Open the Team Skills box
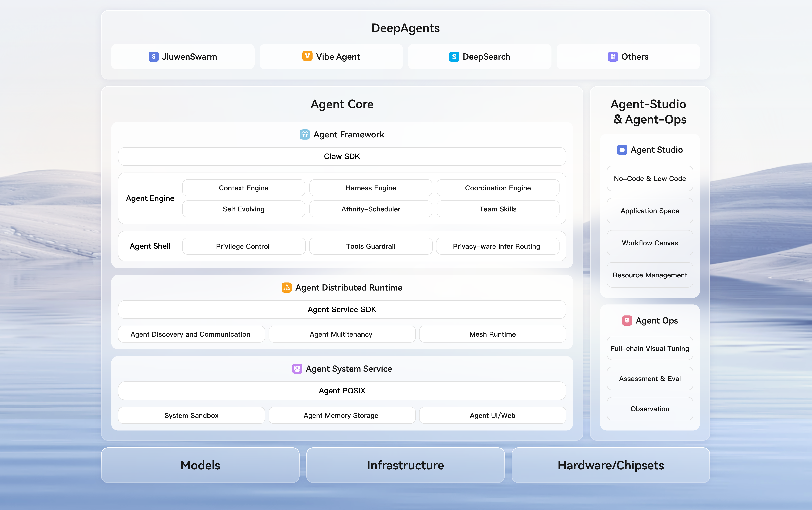Screen dimensions: 812x510 pos(498,209)
